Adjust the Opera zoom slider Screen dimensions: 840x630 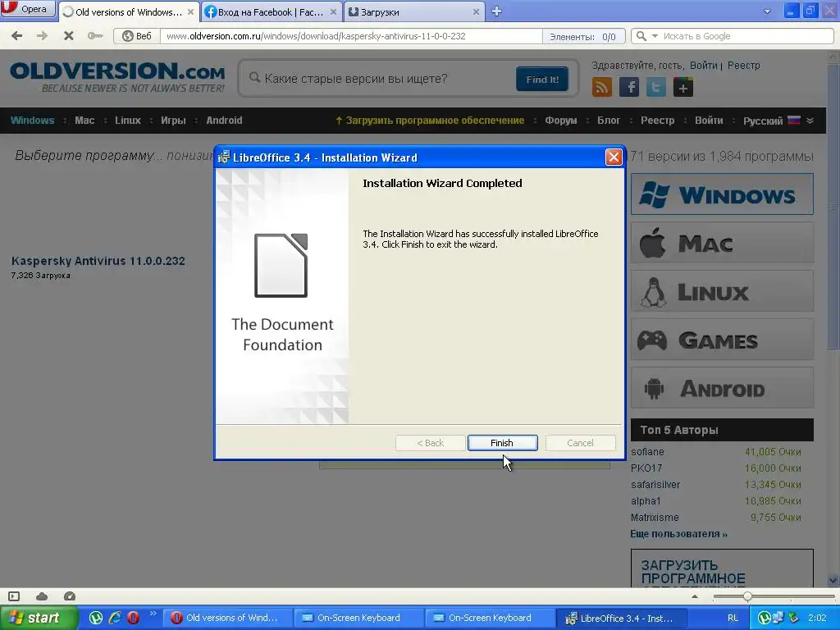746,596
